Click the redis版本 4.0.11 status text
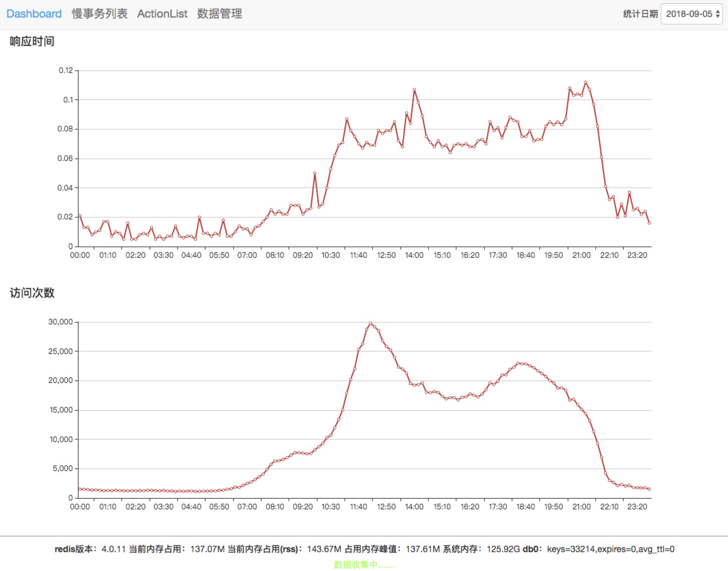The image size is (728, 571). coord(90,549)
